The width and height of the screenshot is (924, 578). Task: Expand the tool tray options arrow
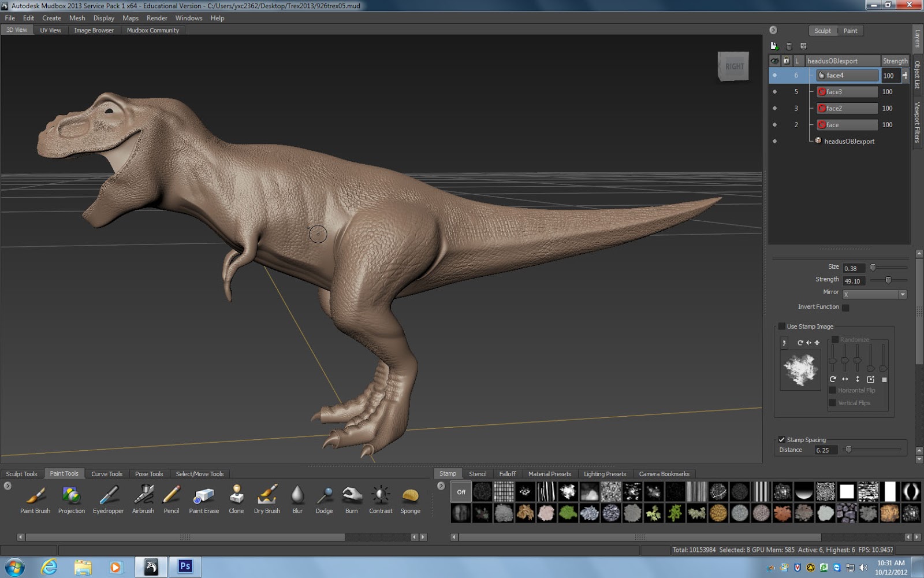8,486
